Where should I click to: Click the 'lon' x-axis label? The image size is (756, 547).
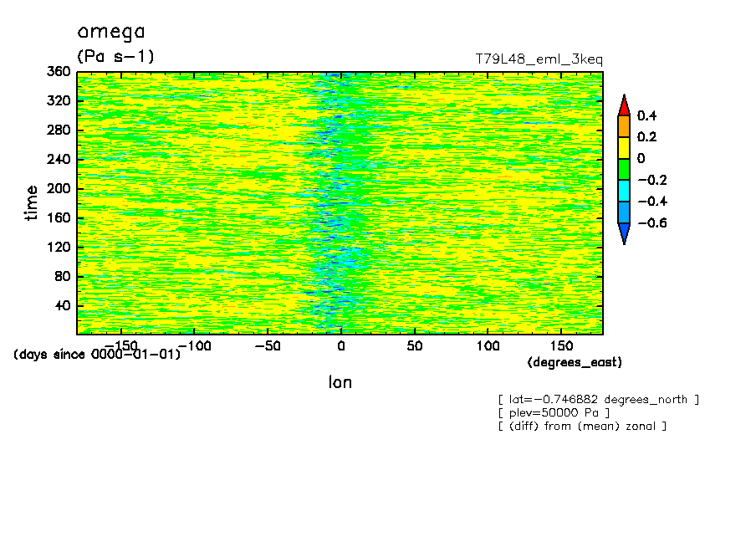(340, 382)
